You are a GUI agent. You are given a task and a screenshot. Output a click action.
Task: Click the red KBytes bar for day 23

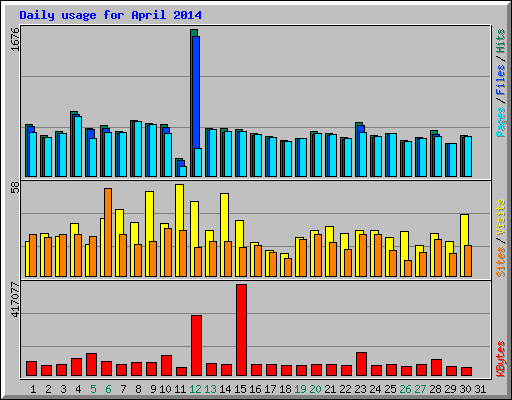(x=361, y=364)
